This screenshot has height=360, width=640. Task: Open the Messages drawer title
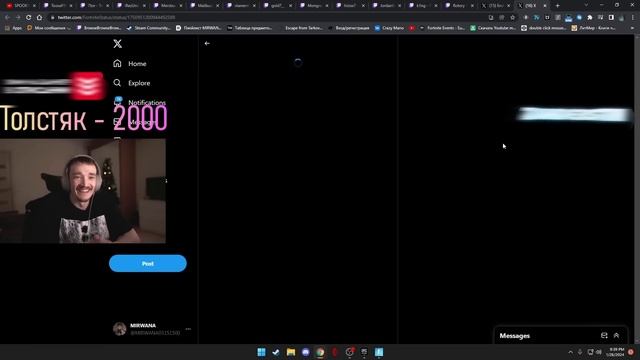pos(515,336)
